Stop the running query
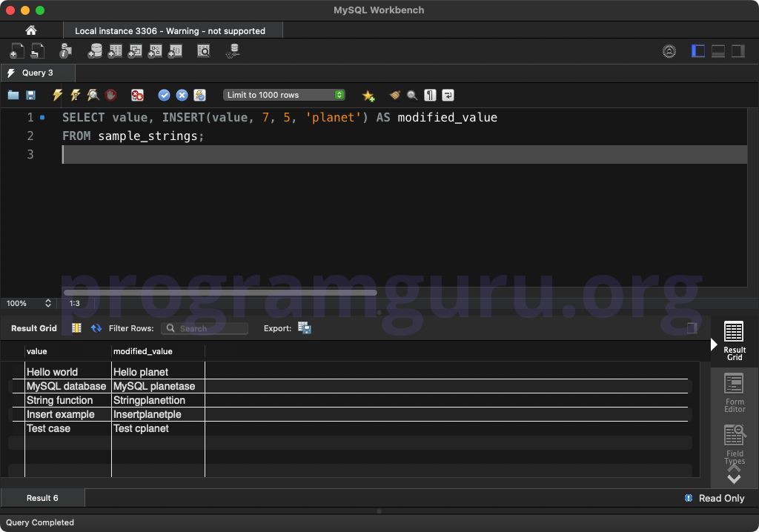759x532 pixels. click(110, 95)
